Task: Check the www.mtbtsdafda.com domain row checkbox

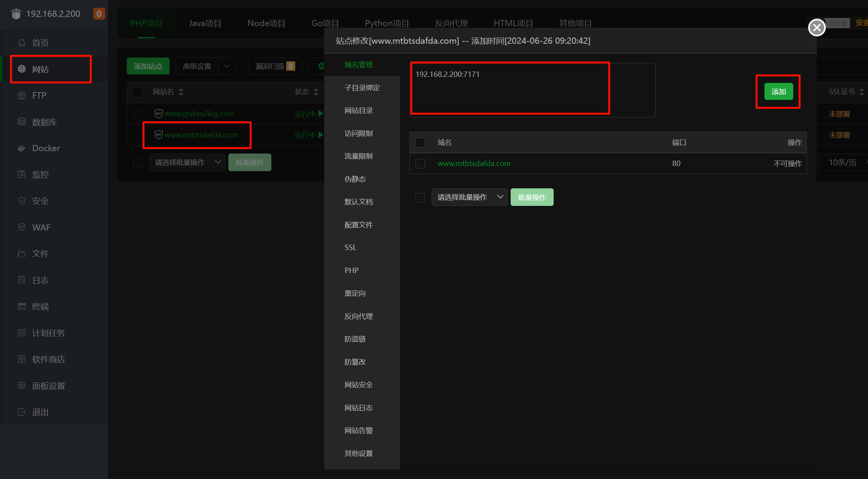Action: tap(420, 163)
